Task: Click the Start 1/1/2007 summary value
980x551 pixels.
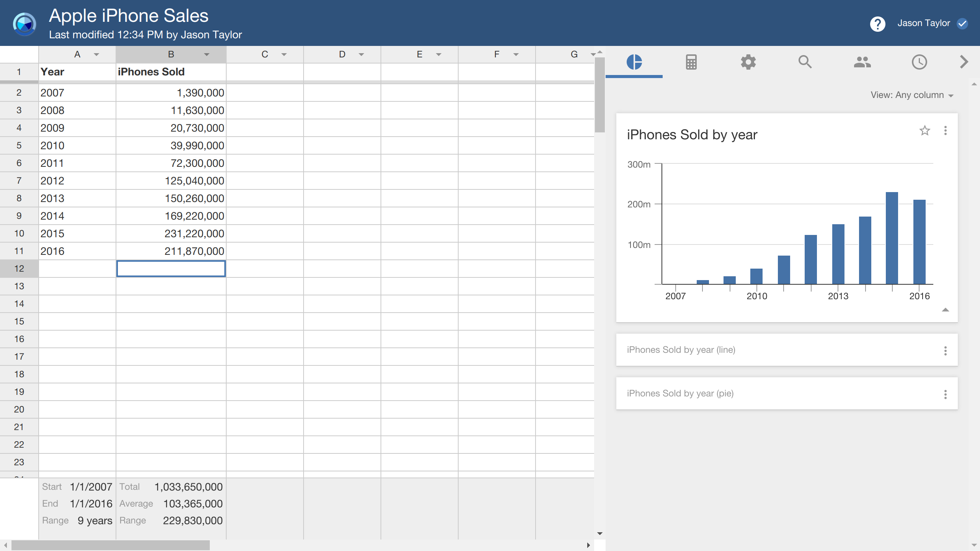Action: (x=91, y=487)
